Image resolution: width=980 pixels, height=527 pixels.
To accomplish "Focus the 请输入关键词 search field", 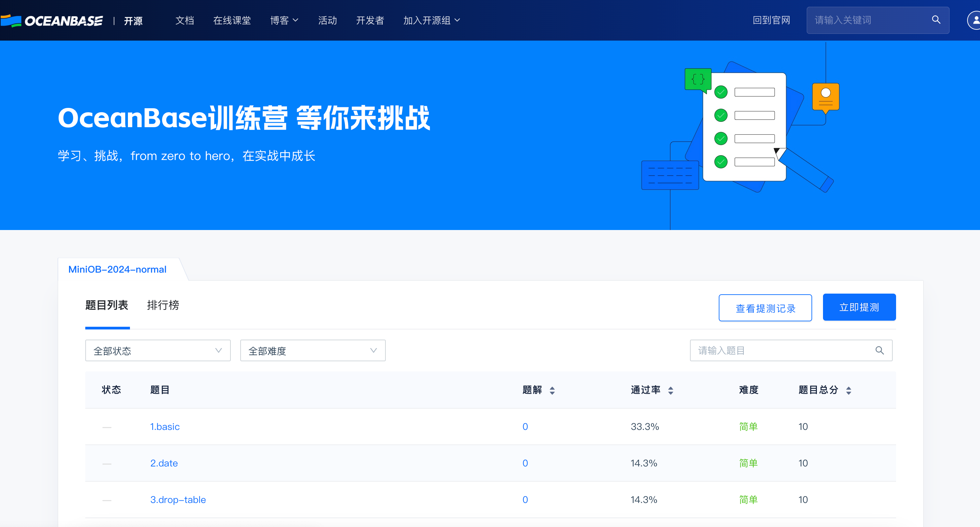I will (878, 20).
